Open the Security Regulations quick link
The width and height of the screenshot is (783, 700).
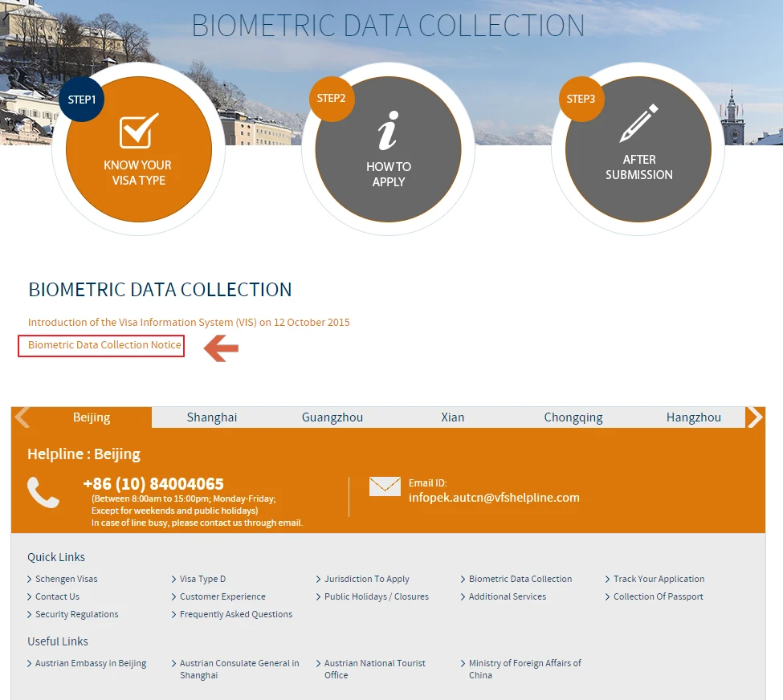[x=76, y=614]
